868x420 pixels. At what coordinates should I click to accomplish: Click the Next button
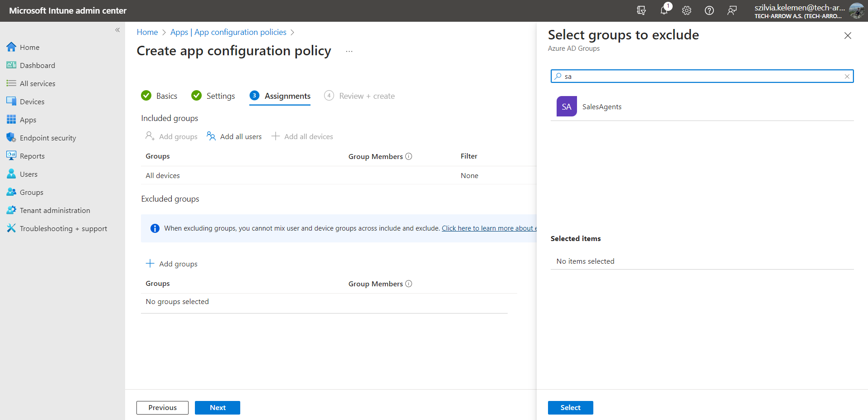[218, 408]
